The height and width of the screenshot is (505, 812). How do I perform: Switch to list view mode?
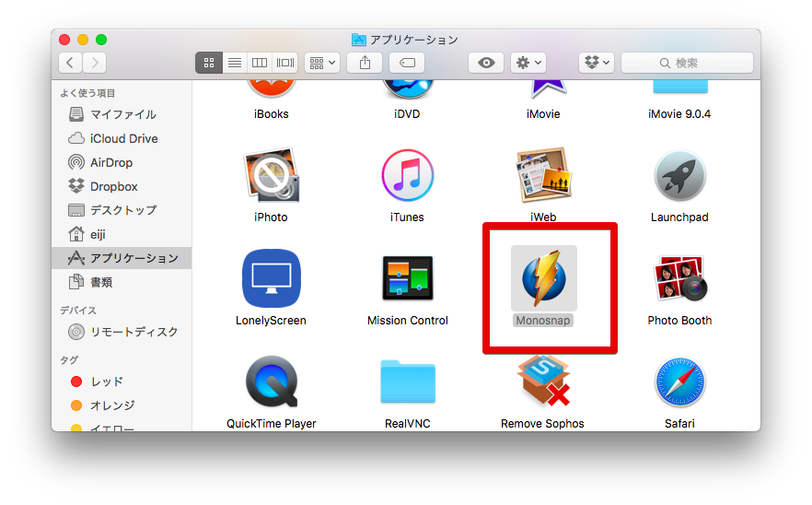234,63
